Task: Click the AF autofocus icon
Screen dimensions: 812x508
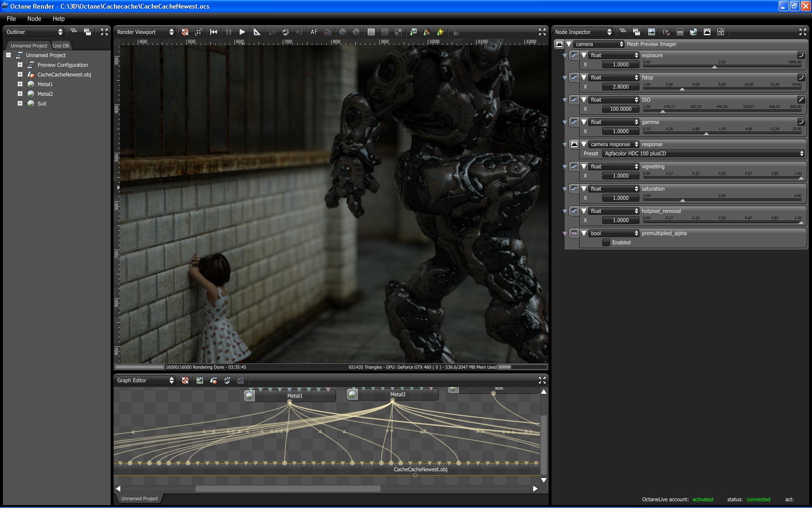Action: [314, 32]
